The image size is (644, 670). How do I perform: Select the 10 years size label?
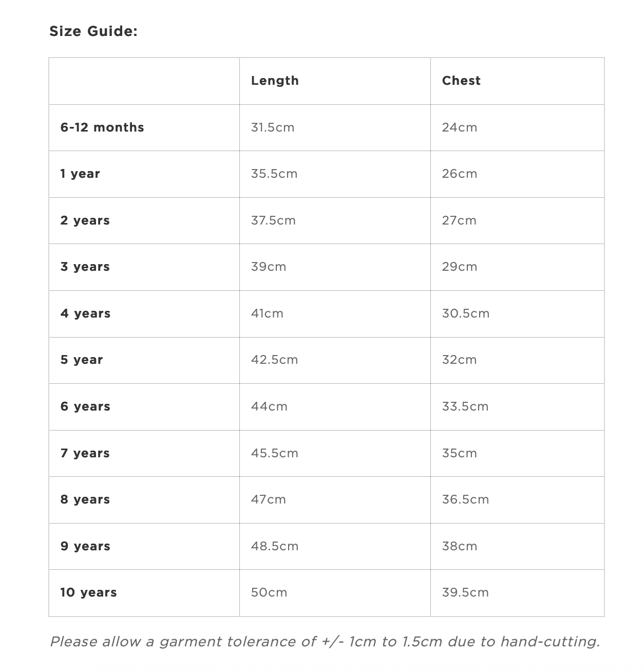[x=89, y=592]
